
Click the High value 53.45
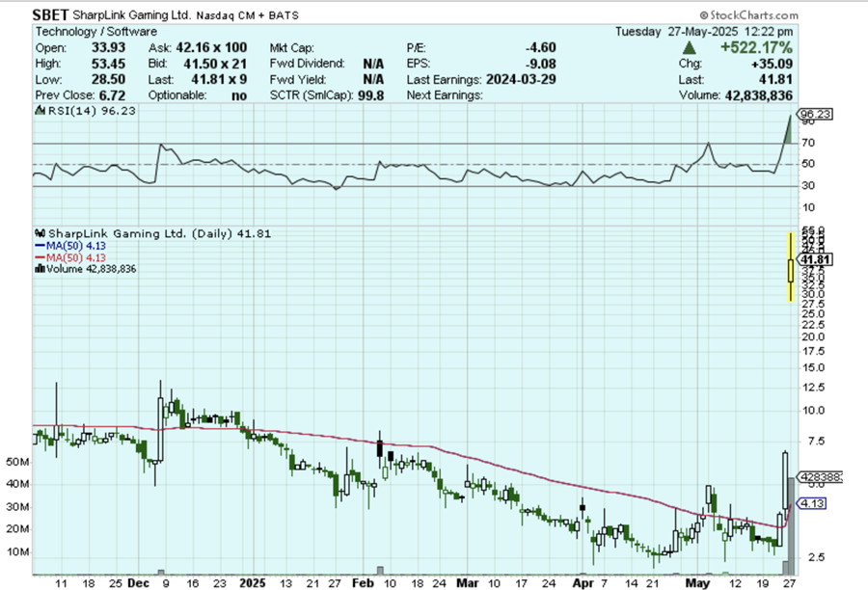[108, 64]
